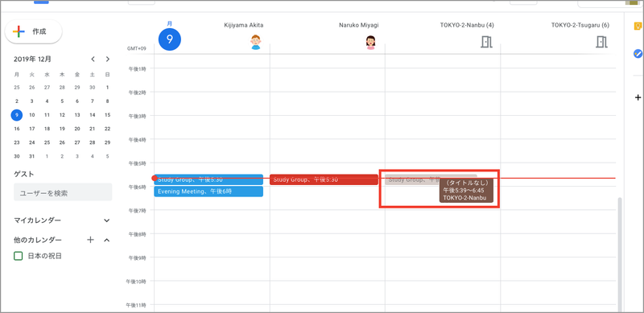Select November 28 in mini calendar
This screenshot has height=313, width=644.
coord(62,87)
